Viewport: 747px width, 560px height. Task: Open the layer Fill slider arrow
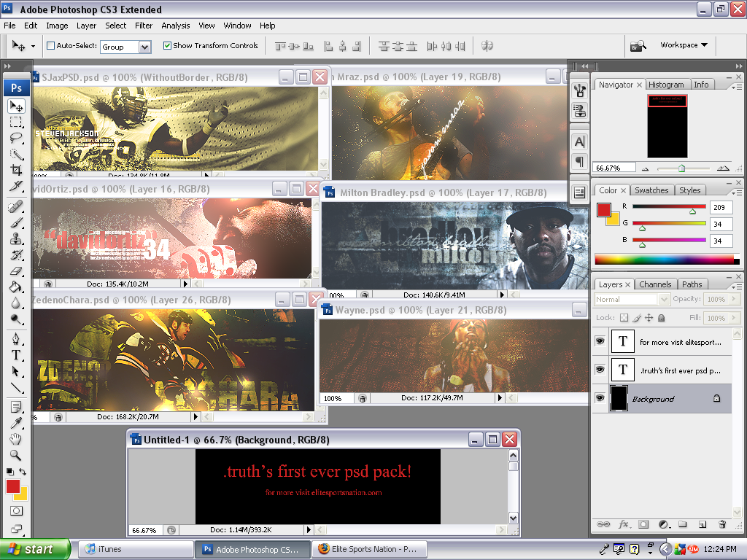734,318
